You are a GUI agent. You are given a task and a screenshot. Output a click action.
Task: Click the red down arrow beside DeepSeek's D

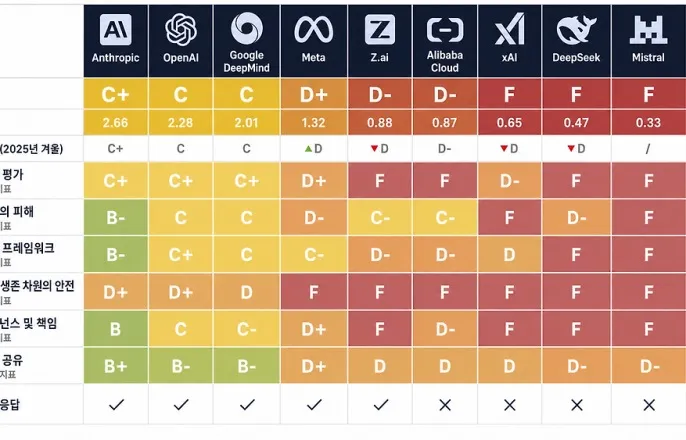coord(571,149)
